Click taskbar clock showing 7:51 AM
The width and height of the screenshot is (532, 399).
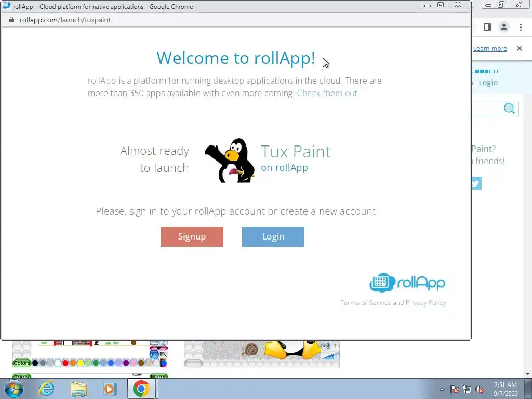[x=506, y=389]
